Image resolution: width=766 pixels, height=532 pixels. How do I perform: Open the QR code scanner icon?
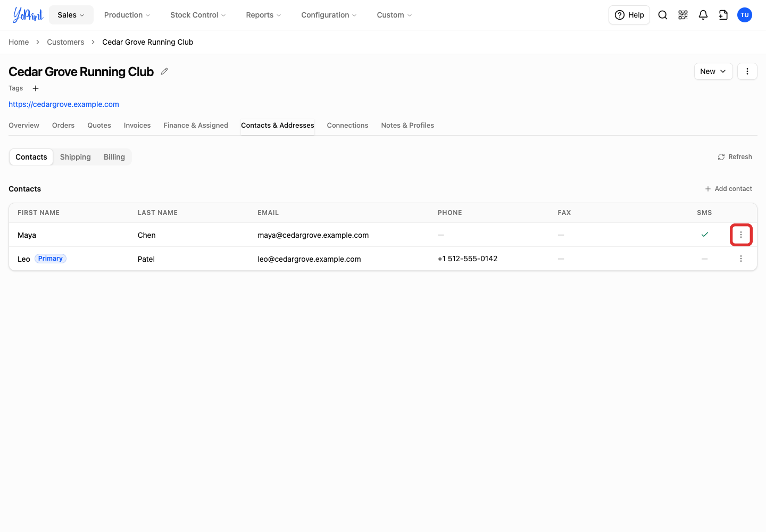(683, 15)
